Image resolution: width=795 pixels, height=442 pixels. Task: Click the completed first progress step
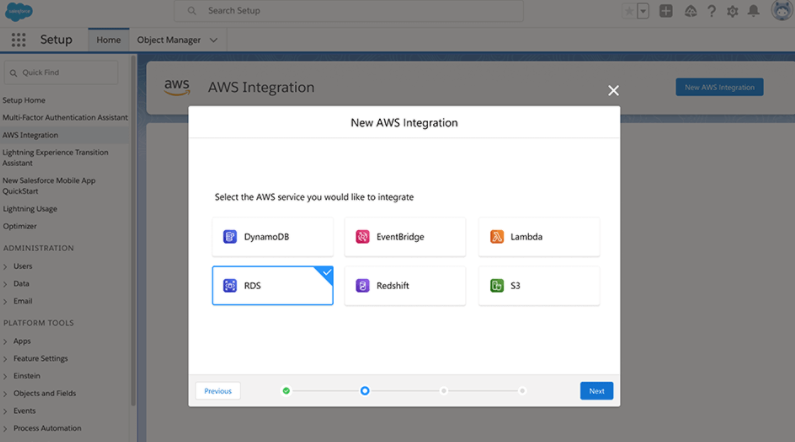[x=286, y=391]
